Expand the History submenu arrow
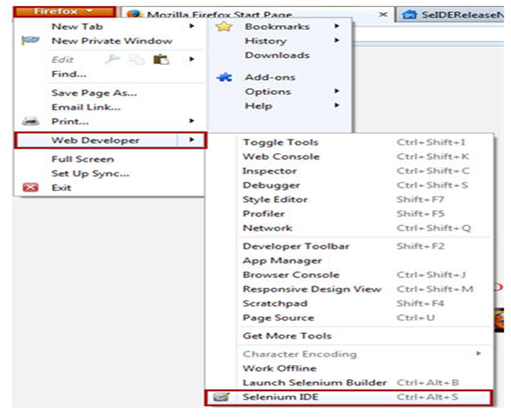The width and height of the screenshot is (511, 420). (x=337, y=40)
